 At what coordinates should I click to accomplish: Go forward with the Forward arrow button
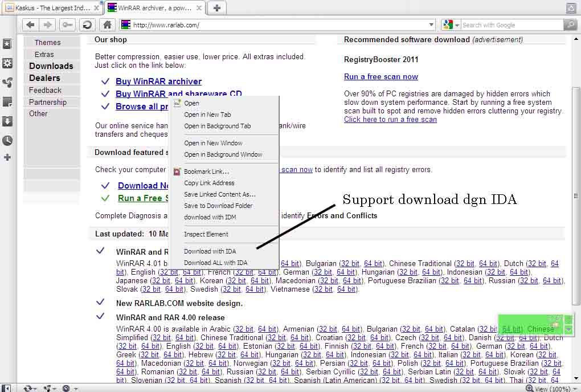48,25
